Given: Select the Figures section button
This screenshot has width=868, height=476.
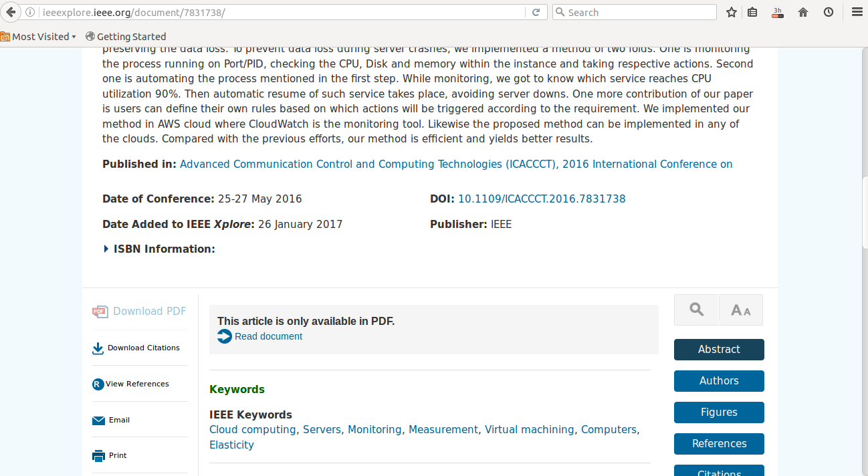Looking at the screenshot, I should coord(719,412).
